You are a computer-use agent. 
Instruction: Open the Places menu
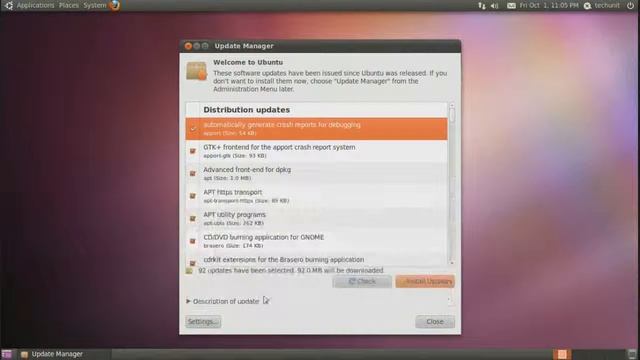pos(69,5)
